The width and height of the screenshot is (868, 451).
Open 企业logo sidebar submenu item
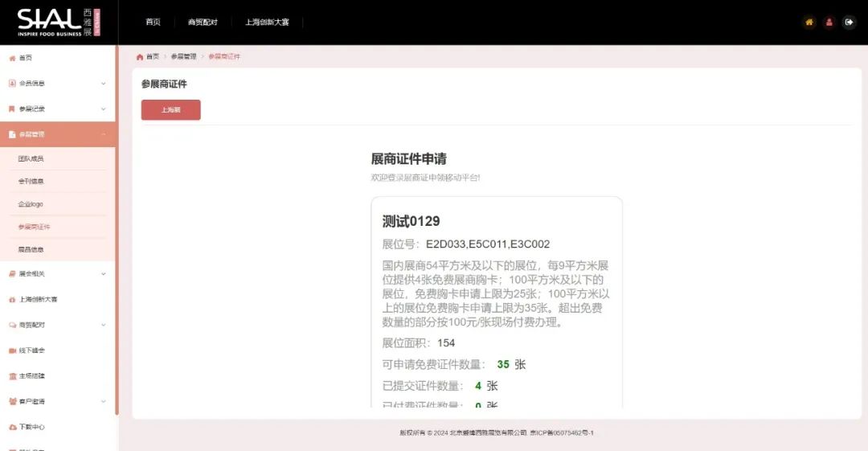tap(31, 204)
